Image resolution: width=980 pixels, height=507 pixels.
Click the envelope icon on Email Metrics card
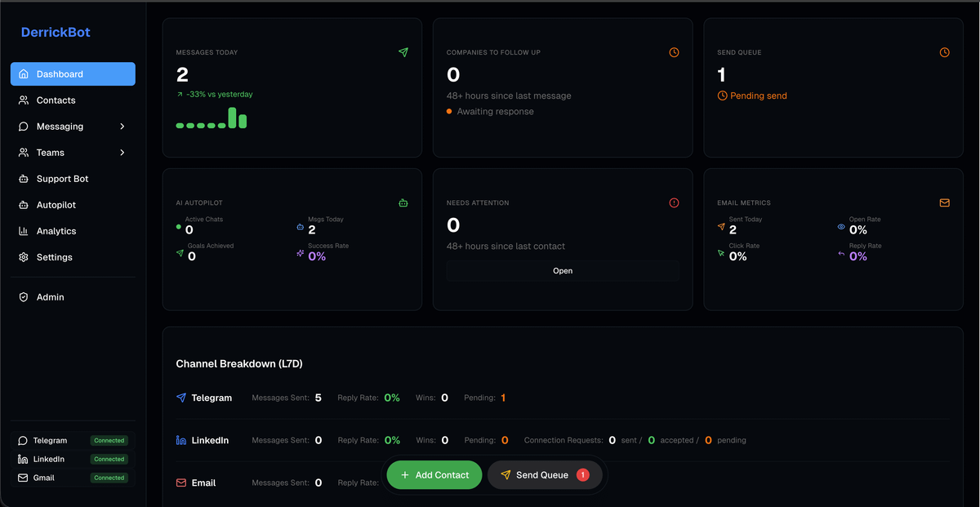[x=945, y=202]
